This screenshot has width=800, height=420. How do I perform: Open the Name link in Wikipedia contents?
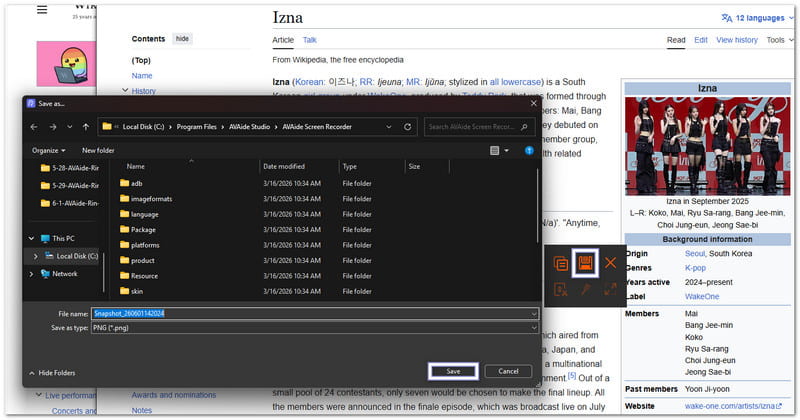[x=142, y=76]
